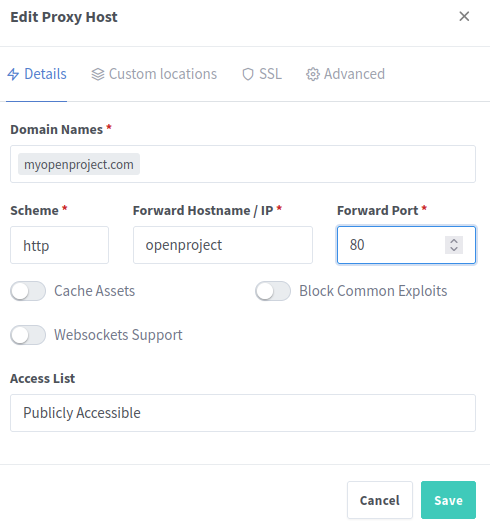Decrease Forward Port with the down arrow
This screenshot has width=501, height=528.
tap(454, 249)
